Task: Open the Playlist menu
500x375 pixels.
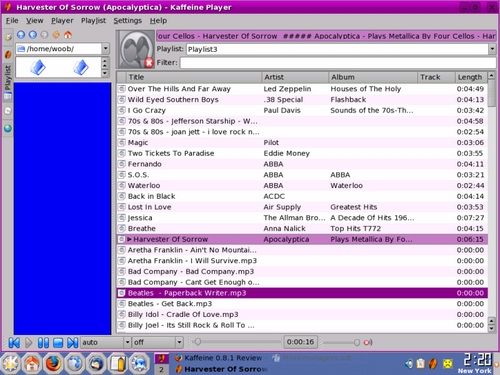Action: tap(93, 21)
